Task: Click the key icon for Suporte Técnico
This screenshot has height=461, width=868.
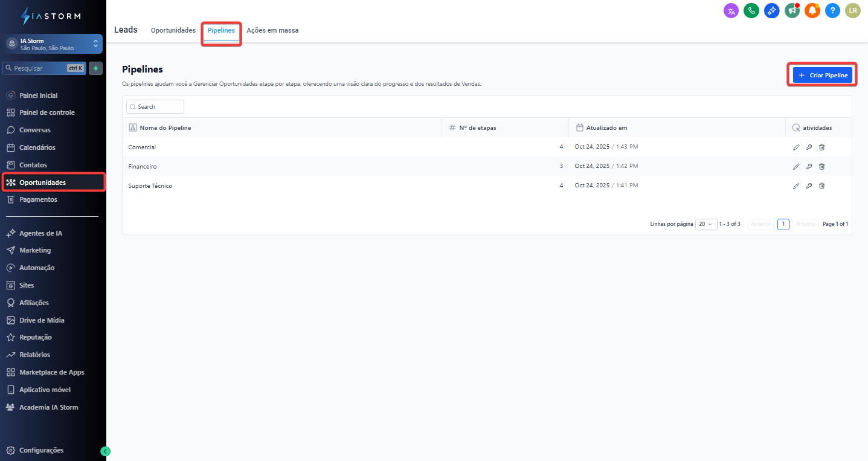Action: tap(809, 185)
